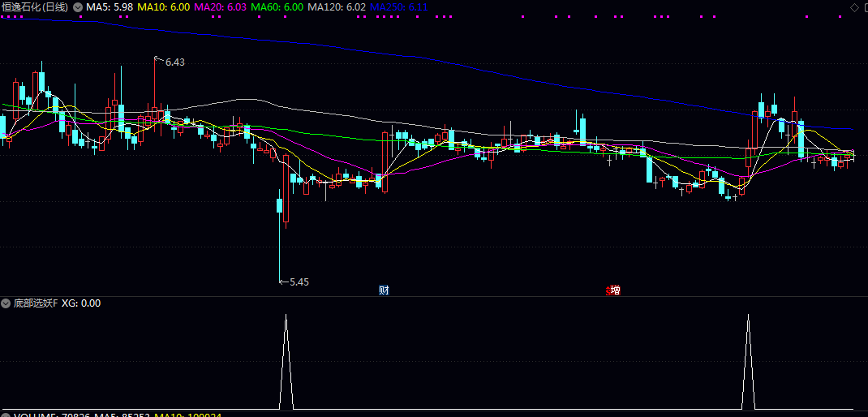Click the 恒逸石化(日线) stock title
Viewport: 868px width, 417px height.
pos(35,7)
